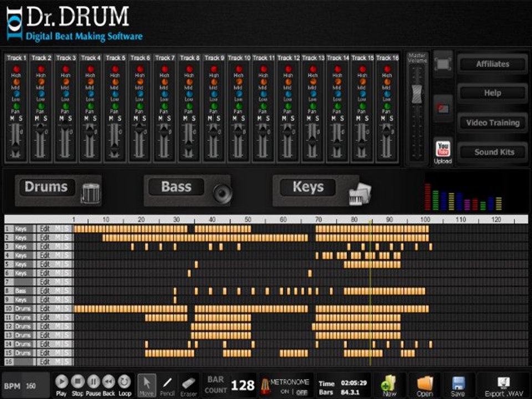Click Edit on sequencer row 1
This screenshot has height=399, width=532.
(x=45, y=229)
